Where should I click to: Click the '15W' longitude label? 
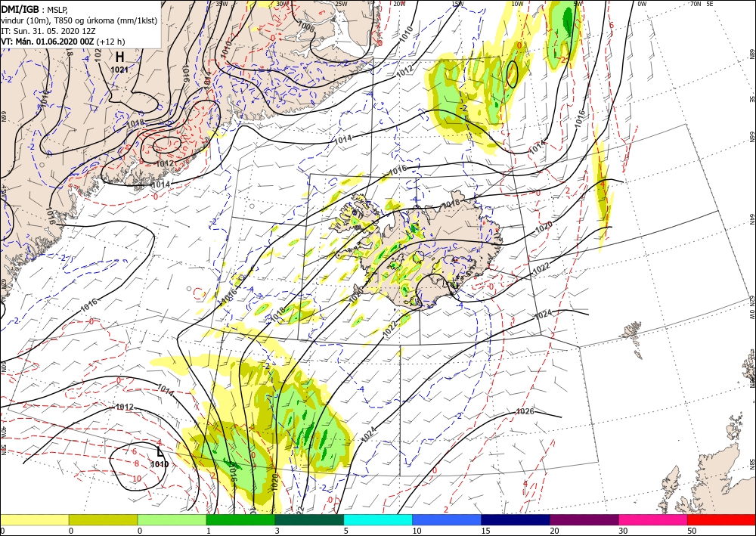tap(457, 4)
